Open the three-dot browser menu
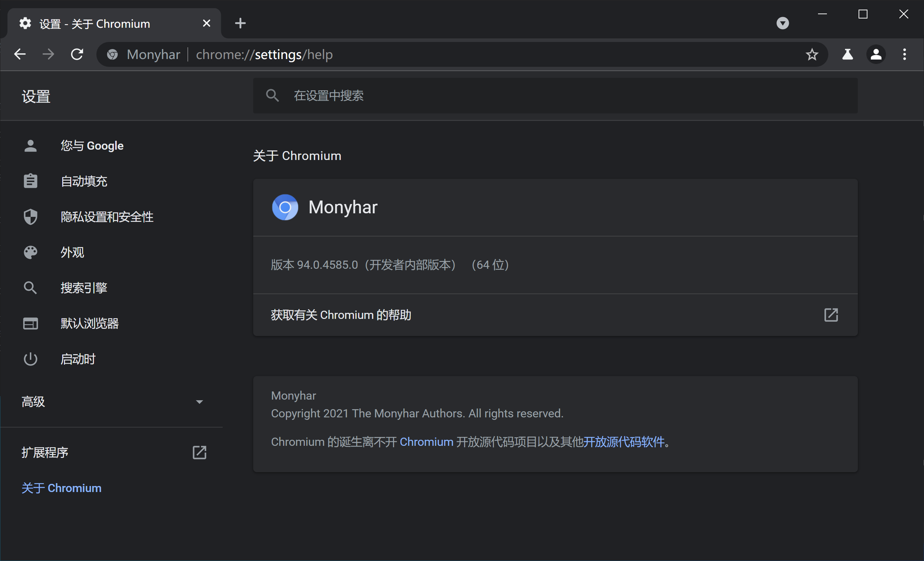 click(904, 54)
